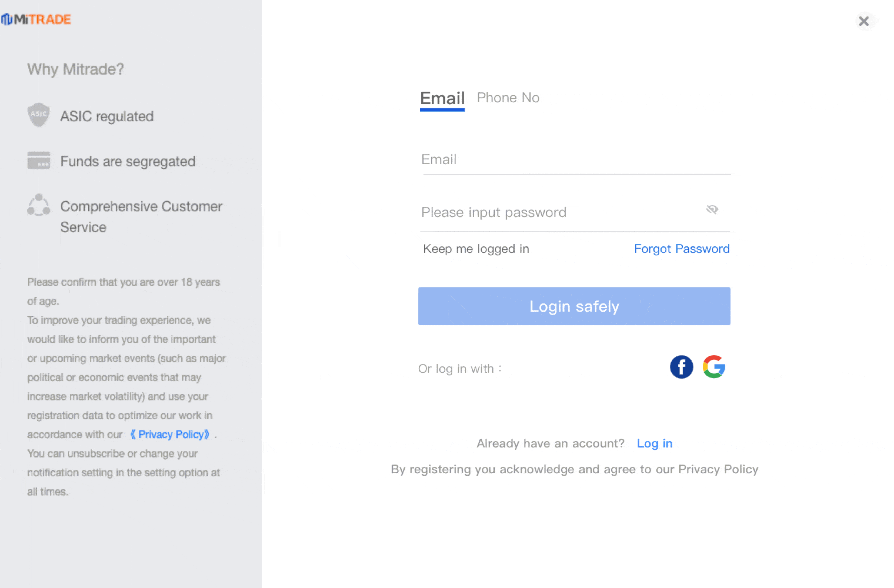Open the Forgot Password link
894x588 pixels.
click(x=681, y=248)
